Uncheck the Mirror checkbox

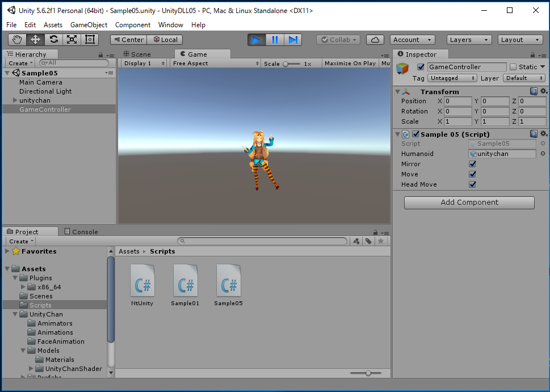click(x=472, y=164)
